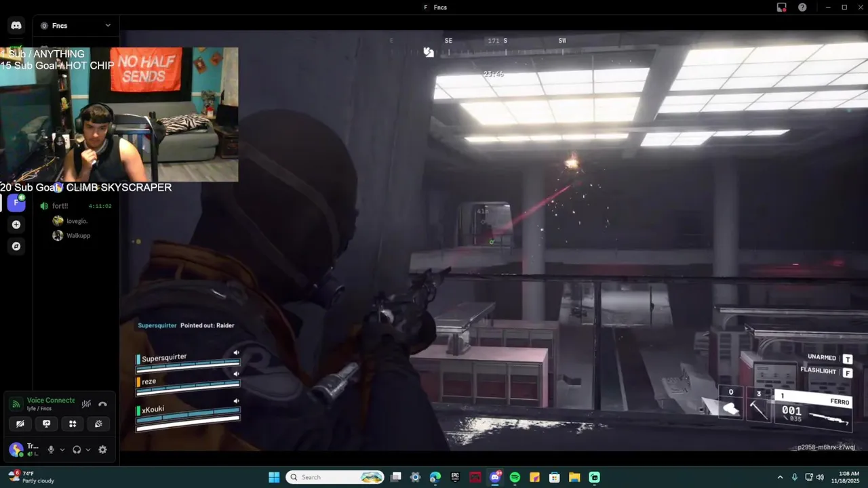The width and height of the screenshot is (868, 488).
Task: Click system tray microphone icon
Action: [794, 477]
